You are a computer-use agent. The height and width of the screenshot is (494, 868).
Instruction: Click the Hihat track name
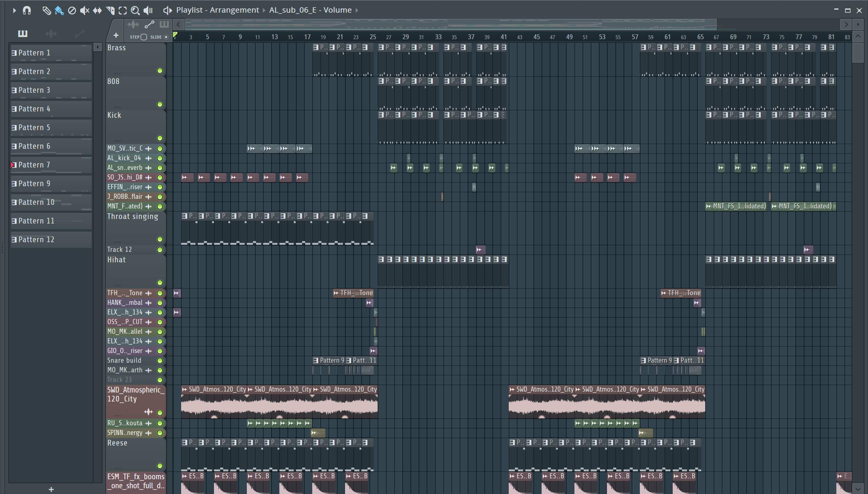coord(116,260)
